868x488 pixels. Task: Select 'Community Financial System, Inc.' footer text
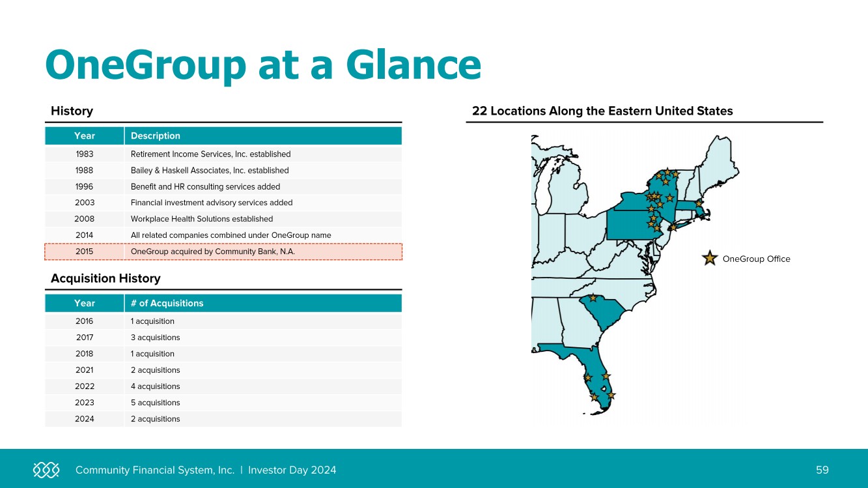click(155, 470)
